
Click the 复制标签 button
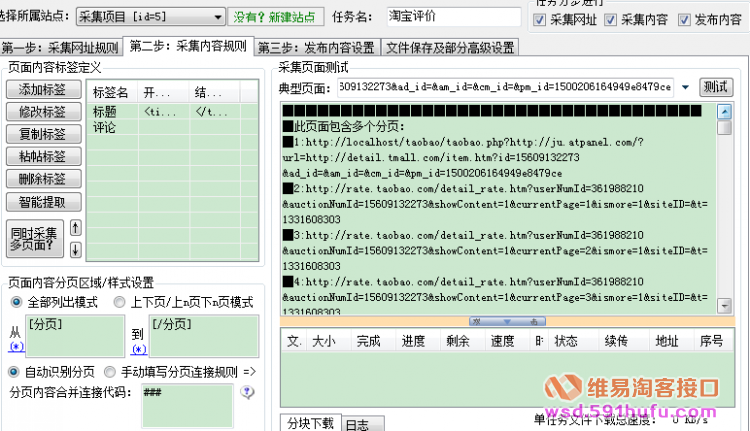coord(44,134)
